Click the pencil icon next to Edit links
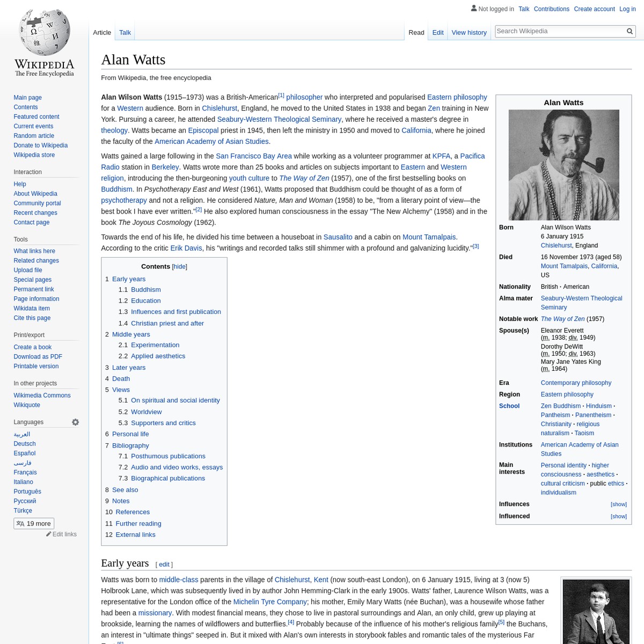The image size is (644, 644). (x=49, y=533)
